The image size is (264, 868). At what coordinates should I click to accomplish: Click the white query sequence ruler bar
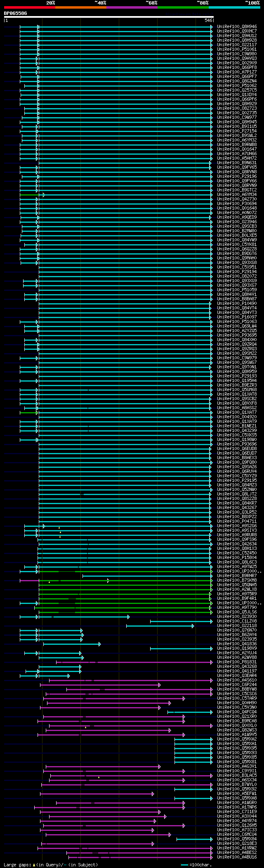(x=108, y=17)
